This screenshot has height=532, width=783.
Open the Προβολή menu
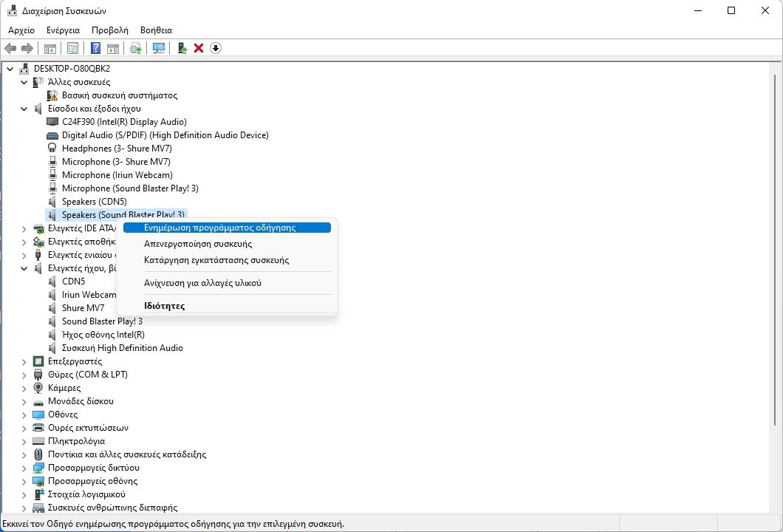pyautogui.click(x=108, y=30)
